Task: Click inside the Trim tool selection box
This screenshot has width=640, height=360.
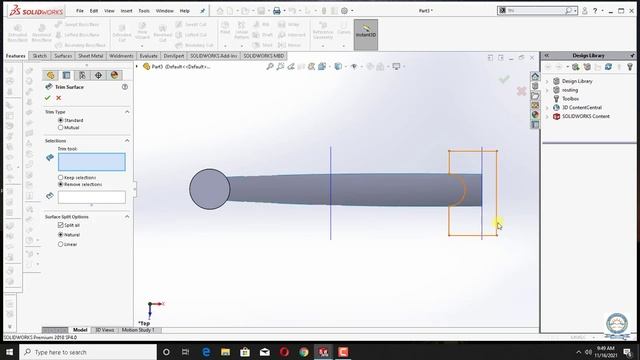Action: coord(92,162)
